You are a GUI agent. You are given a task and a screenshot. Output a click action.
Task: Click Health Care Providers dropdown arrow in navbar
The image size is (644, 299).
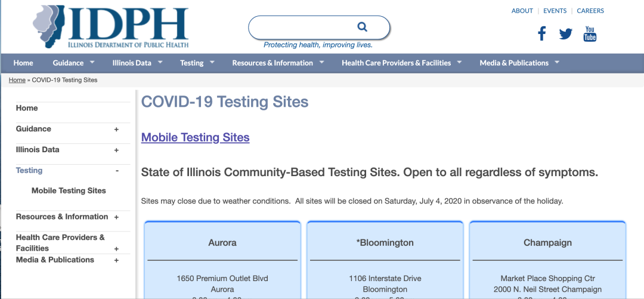pos(459,62)
